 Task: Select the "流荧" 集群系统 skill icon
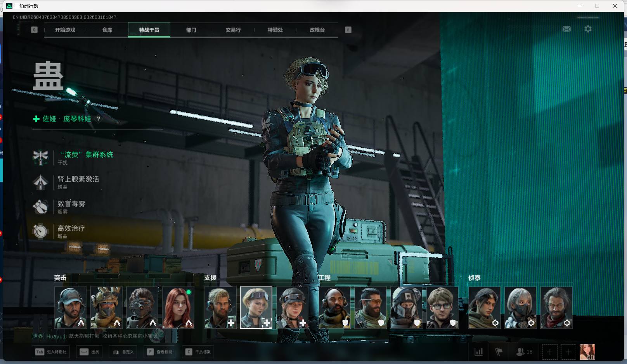pos(40,157)
